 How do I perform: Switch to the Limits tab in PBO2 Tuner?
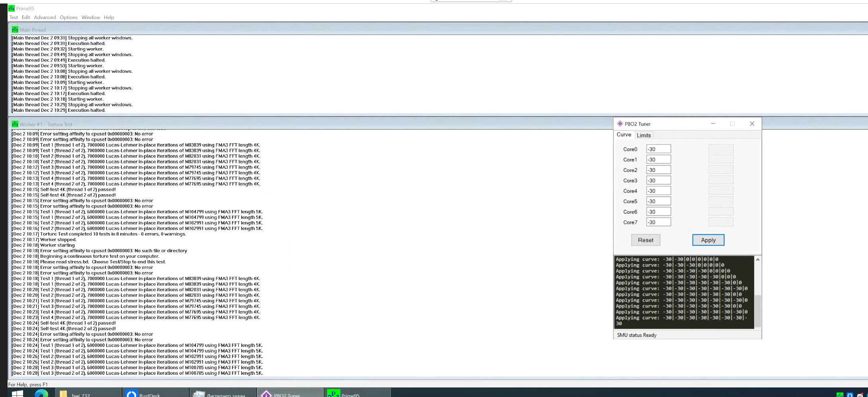(x=644, y=135)
